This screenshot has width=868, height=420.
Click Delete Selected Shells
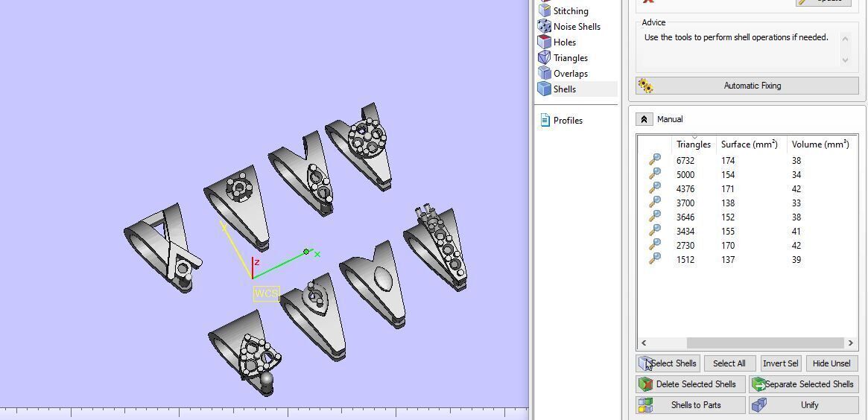click(x=691, y=384)
